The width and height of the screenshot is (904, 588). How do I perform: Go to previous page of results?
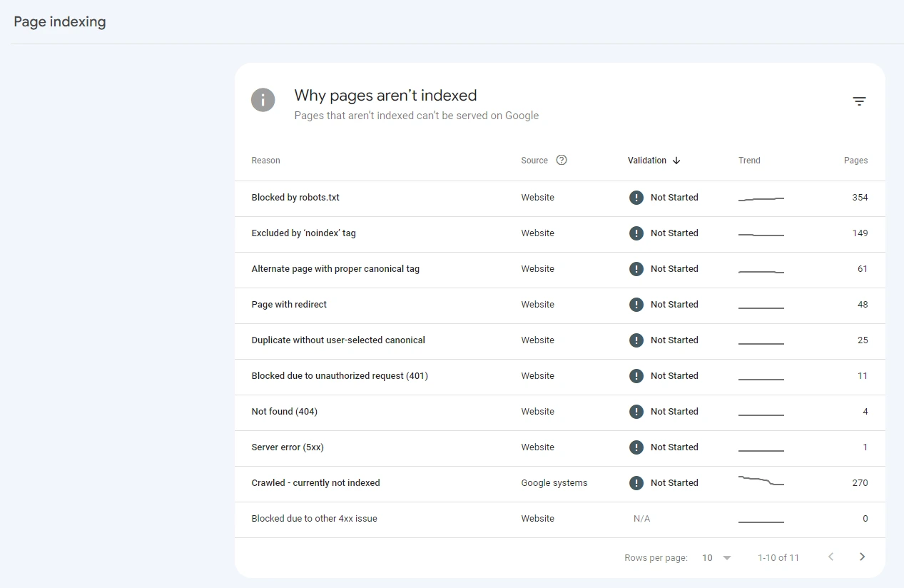point(831,557)
